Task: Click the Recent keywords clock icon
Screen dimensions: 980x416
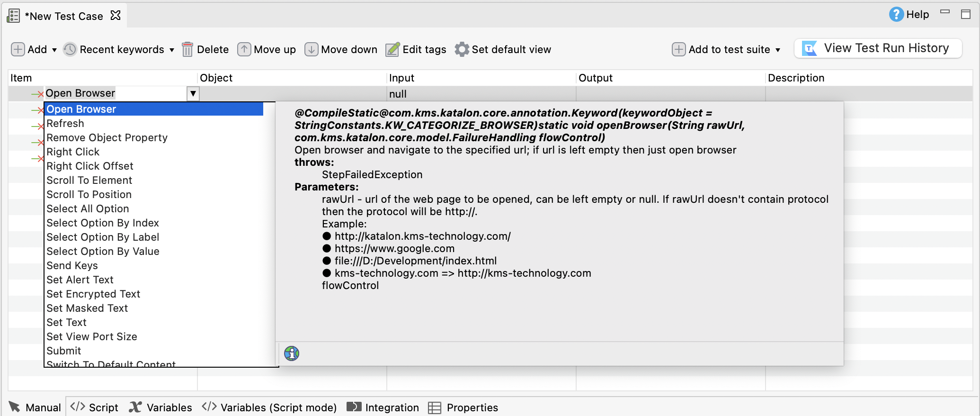Action: point(70,49)
